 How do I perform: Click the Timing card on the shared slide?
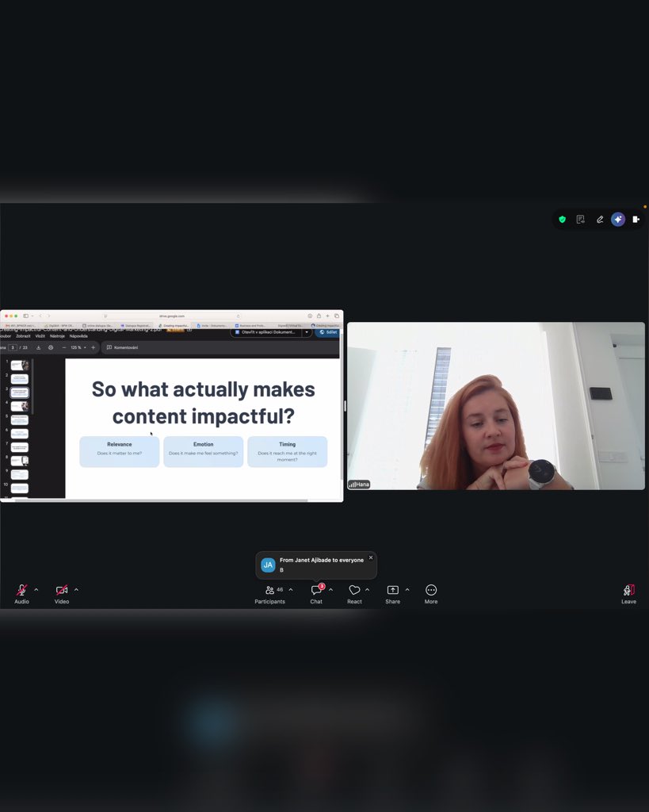pos(287,451)
